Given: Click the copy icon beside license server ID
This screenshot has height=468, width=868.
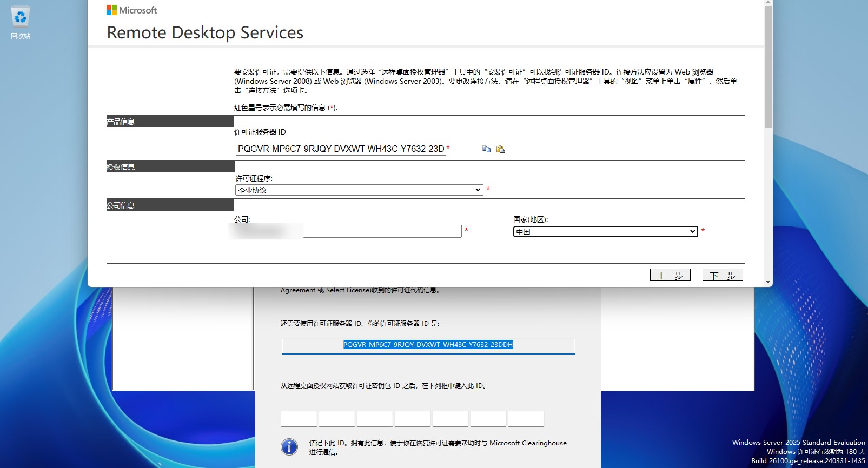Looking at the screenshot, I should 486,149.
